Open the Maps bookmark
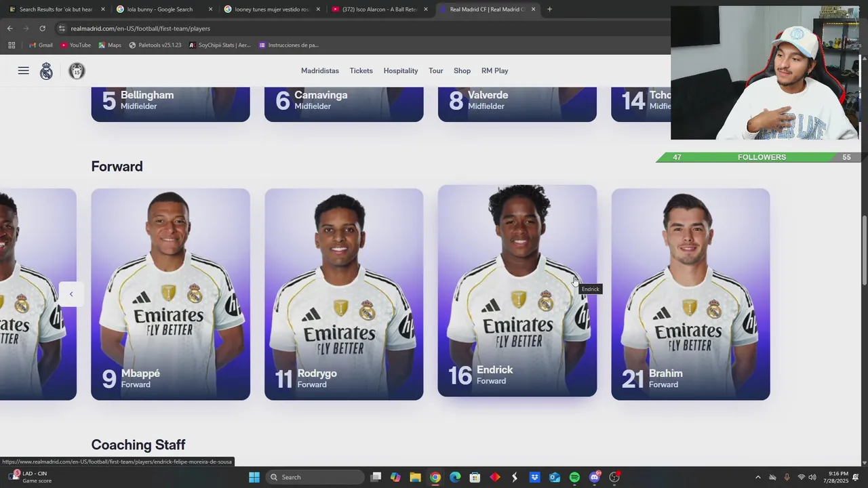868x488 pixels. click(110, 45)
